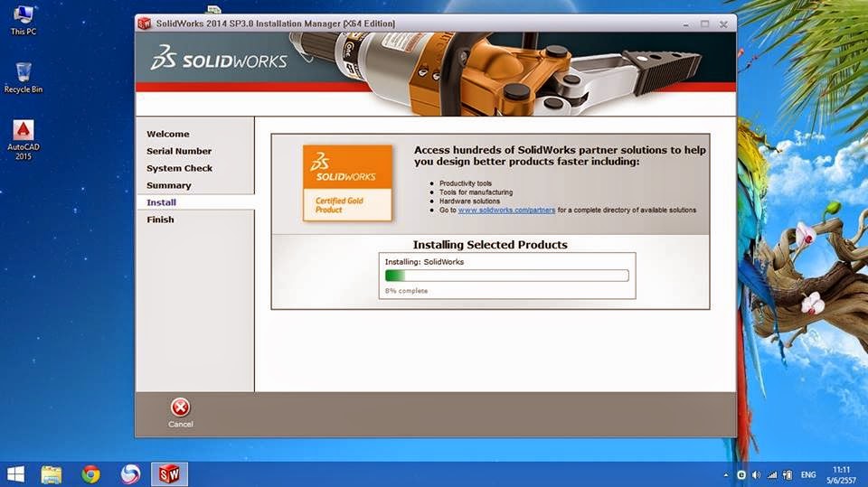Viewport: 868px width, 487px height.
Task: Click the 'Productivity tools' bullet
Action: coord(466,183)
